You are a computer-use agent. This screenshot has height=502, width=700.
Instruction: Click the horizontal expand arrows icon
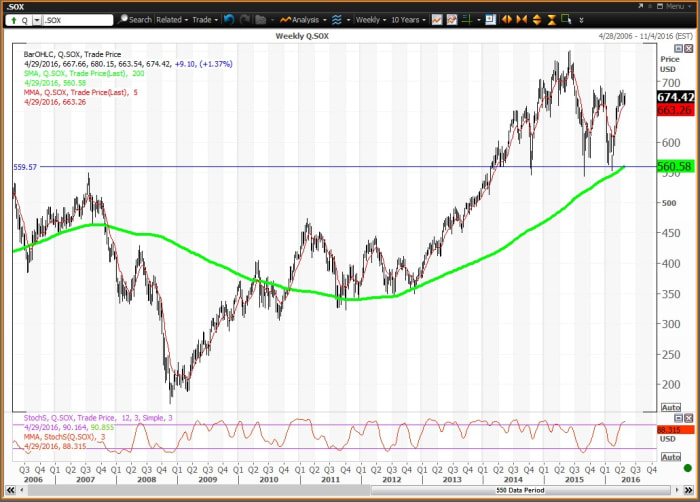click(507, 19)
